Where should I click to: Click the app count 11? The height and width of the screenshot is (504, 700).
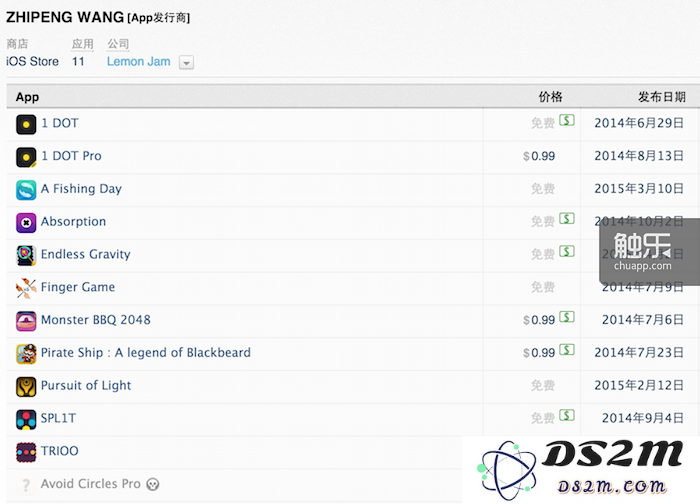tap(79, 62)
